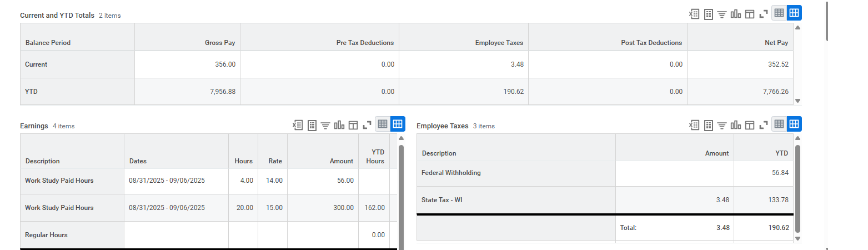
Task: Export Employee Taxes table to worksheet
Action: point(709,125)
